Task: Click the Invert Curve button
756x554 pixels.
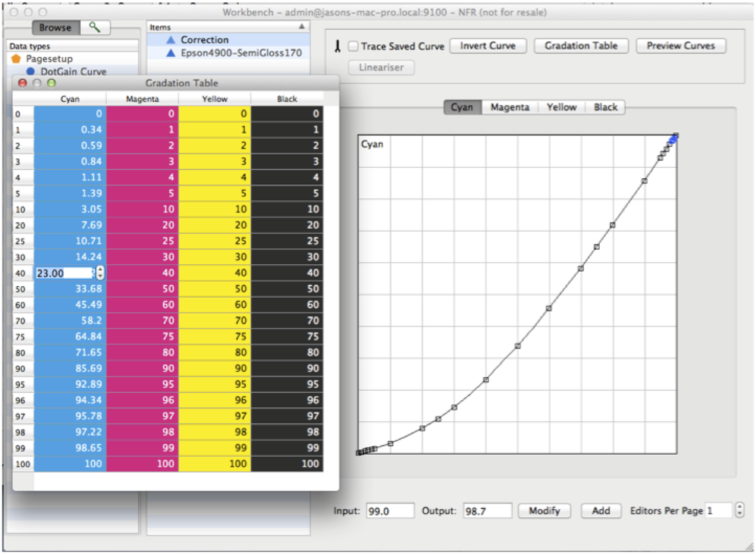Action: click(x=487, y=46)
